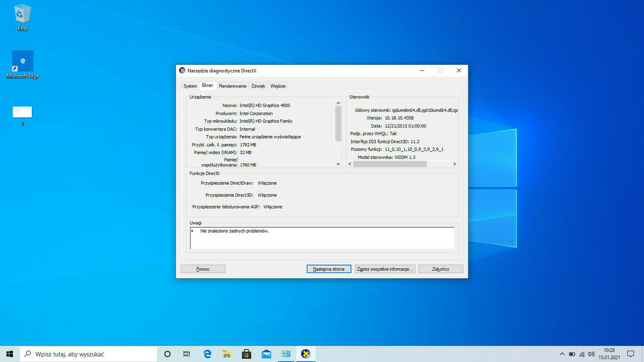Image resolution: width=644 pixels, height=362 pixels.
Task: Open the volume speaker tray icon
Action: point(591,354)
